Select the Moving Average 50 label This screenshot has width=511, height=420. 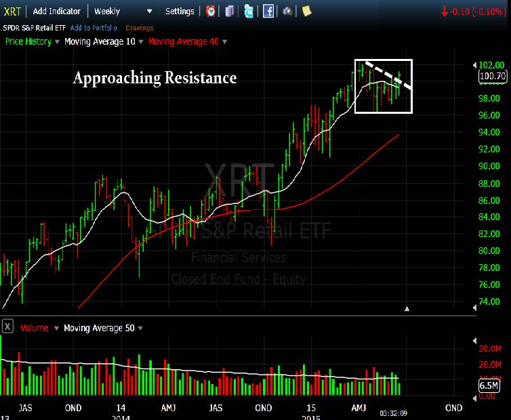(99, 328)
